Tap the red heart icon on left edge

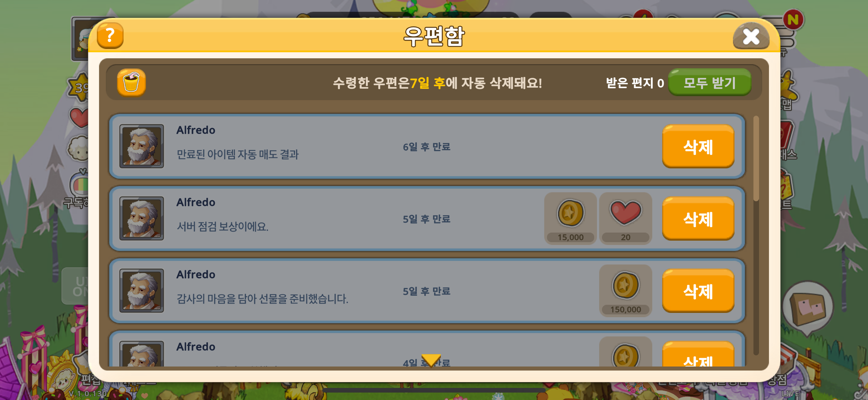(79, 118)
